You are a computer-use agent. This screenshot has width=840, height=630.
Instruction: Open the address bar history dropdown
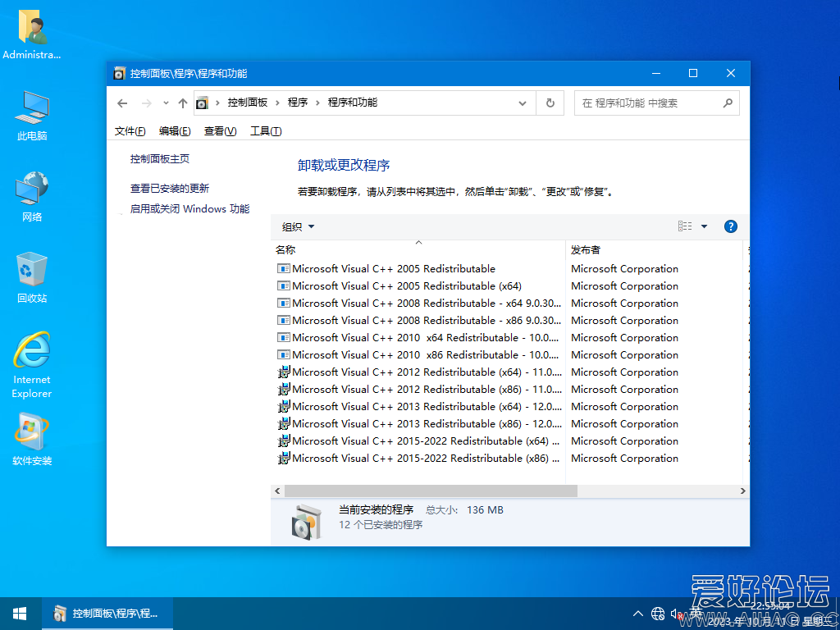523,103
